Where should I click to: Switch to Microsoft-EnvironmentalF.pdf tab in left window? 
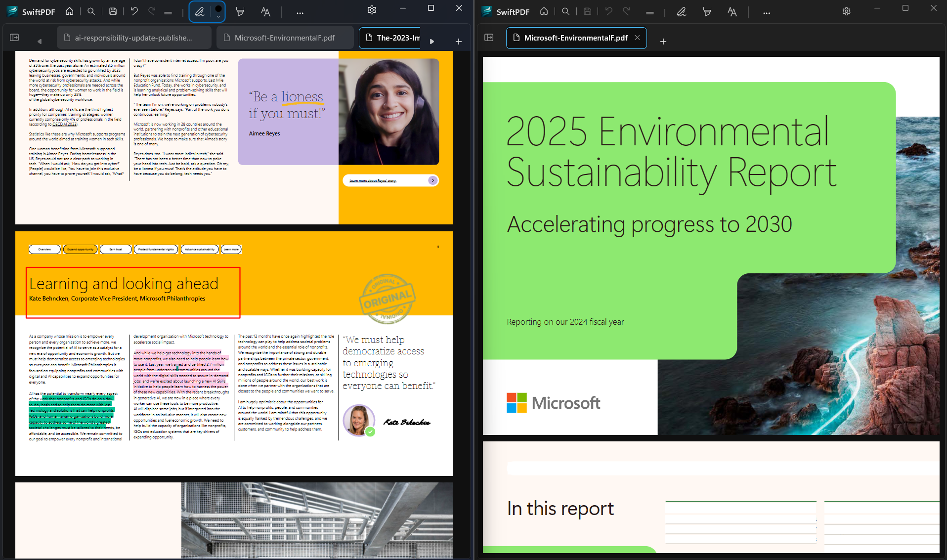(x=285, y=38)
